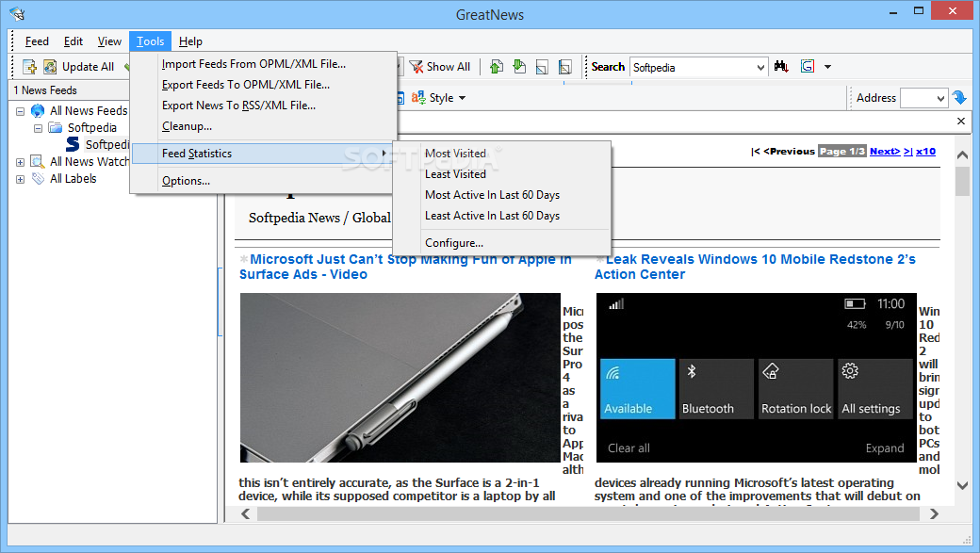Click the binoculars search icon
The height and width of the screenshot is (553, 980).
point(781,66)
